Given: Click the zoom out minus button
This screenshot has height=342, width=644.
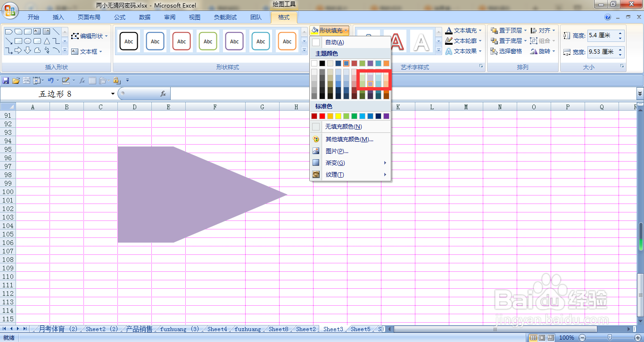Looking at the screenshot, I should coord(583,337).
